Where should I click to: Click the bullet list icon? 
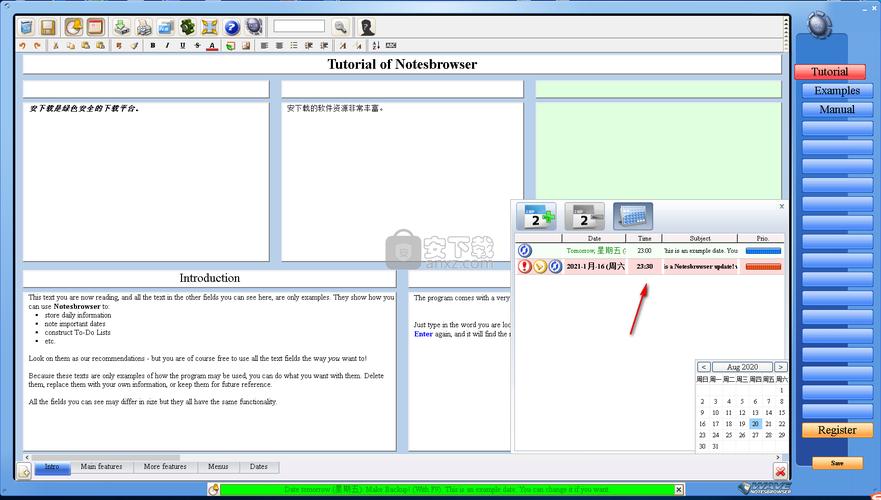tap(294, 46)
